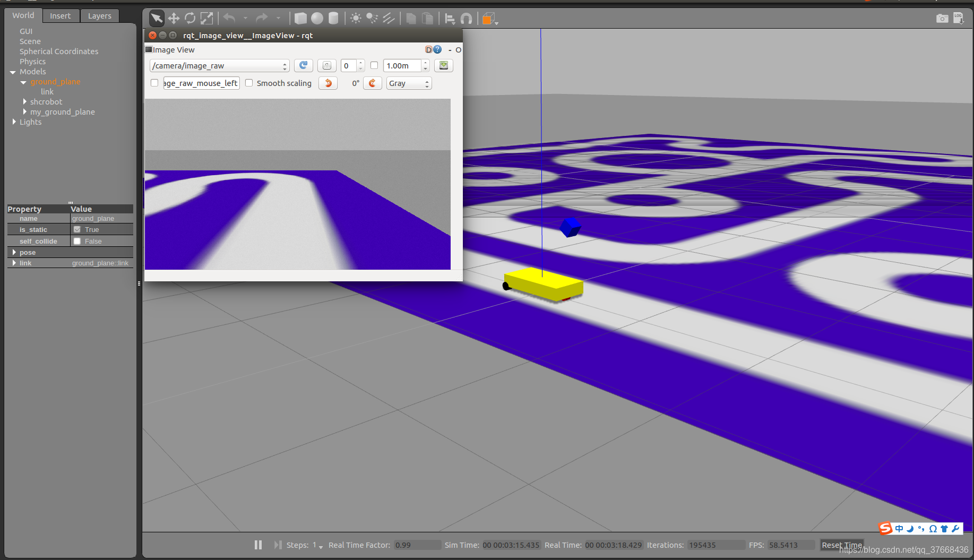Screen dimensions: 974x560
Task: Toggle the is_static True checkbox
Action: click(x=77, y=229)
